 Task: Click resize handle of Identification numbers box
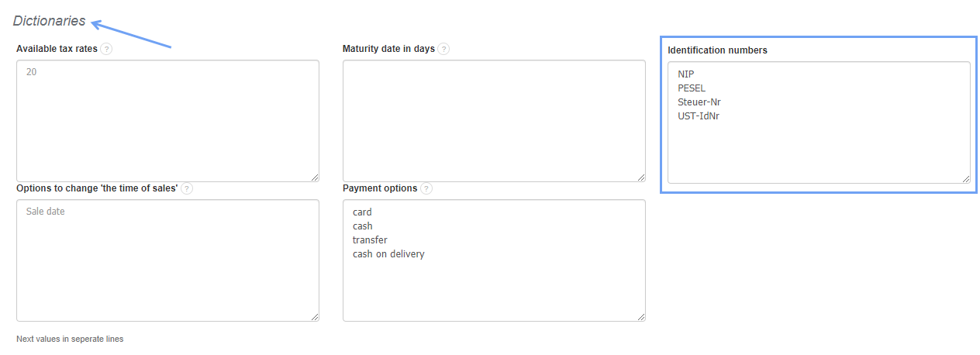(x=966, y=179)
